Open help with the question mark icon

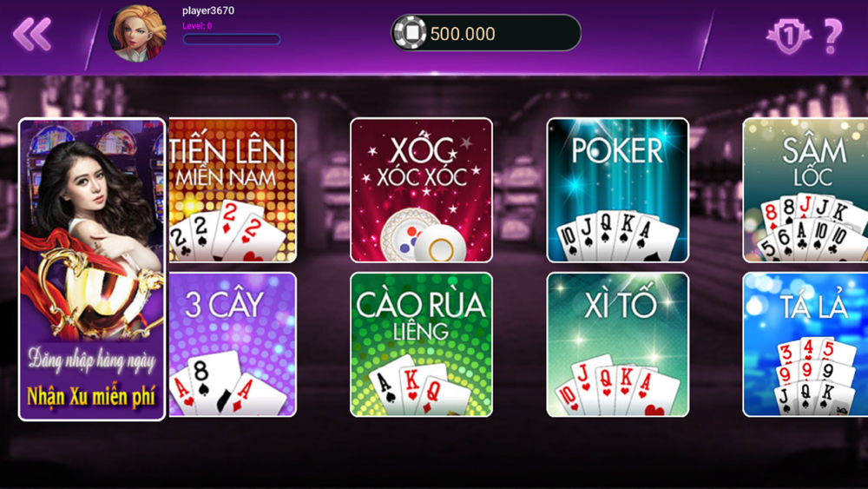(x=832, y=36)
